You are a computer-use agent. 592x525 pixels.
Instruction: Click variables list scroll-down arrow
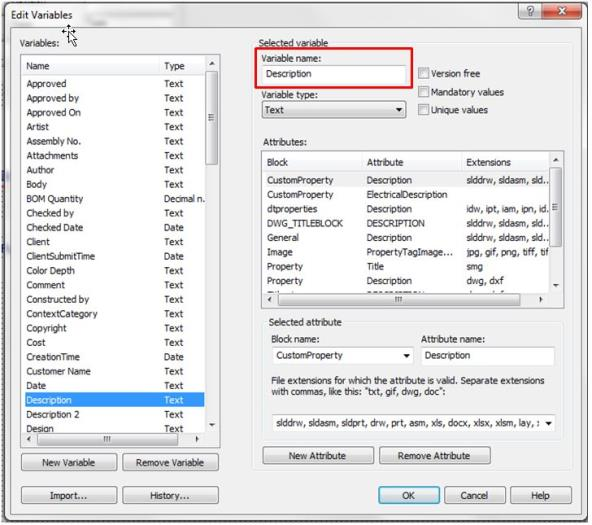(x=212, y=425)
